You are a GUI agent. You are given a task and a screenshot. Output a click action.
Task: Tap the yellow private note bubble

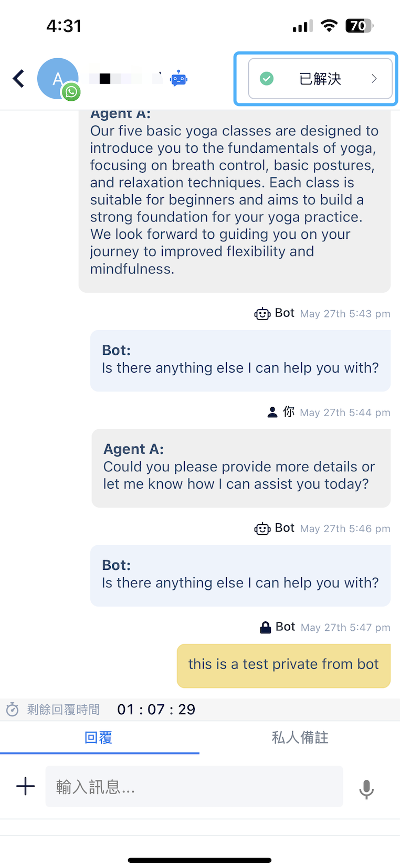tap(283, 665)
